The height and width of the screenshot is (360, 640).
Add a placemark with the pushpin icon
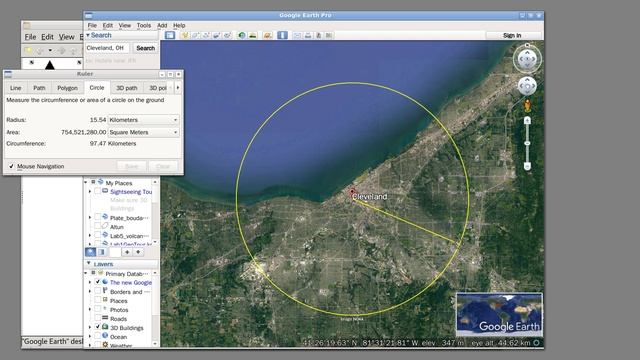184,36
